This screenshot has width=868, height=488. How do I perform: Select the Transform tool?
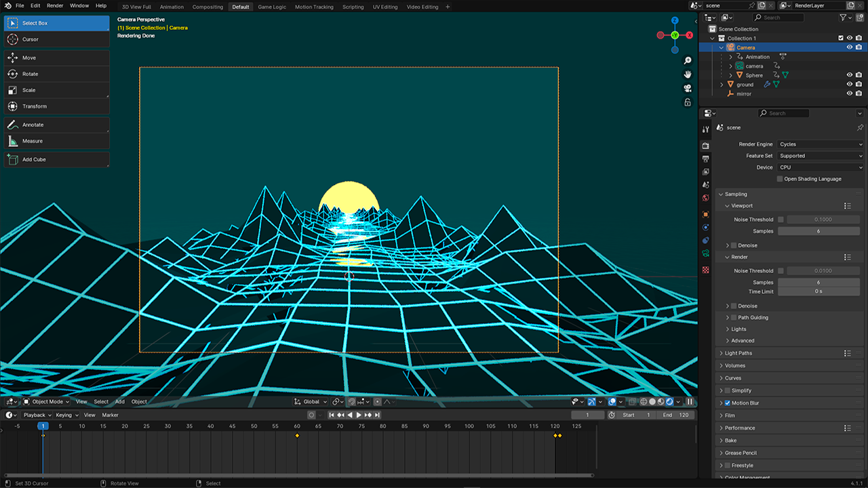(x=56, y=106)
